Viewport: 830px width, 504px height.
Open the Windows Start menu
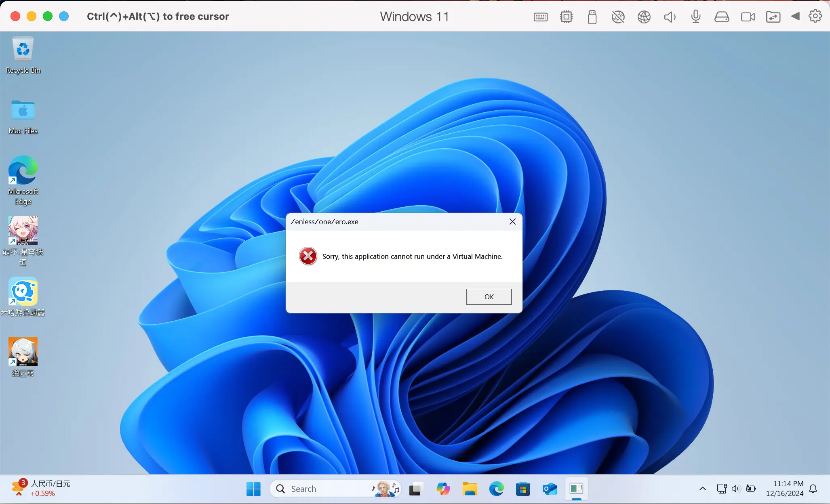click(x=253, y=489)
